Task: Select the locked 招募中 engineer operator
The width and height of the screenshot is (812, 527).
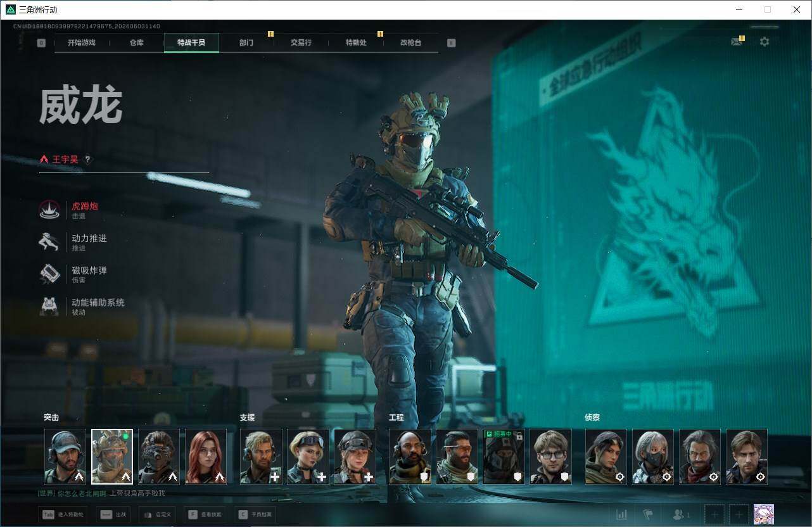Action: click(x=504, y=457)
